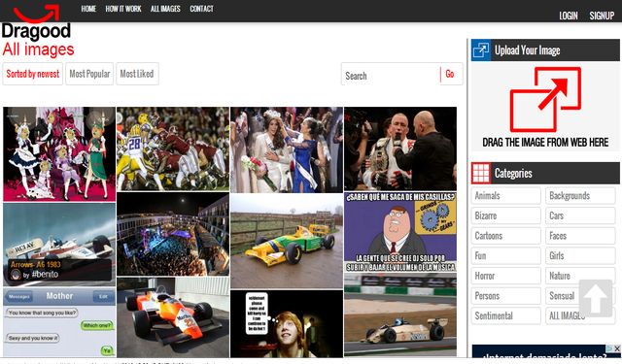Open the red-haired boy meme thumbnail
Screen dimensions: 622x364
tap(287, 324)
